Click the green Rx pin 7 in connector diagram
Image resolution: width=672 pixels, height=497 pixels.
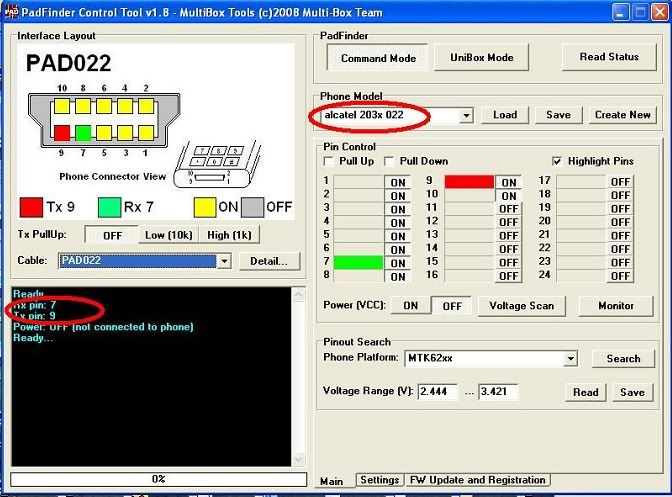83,131
